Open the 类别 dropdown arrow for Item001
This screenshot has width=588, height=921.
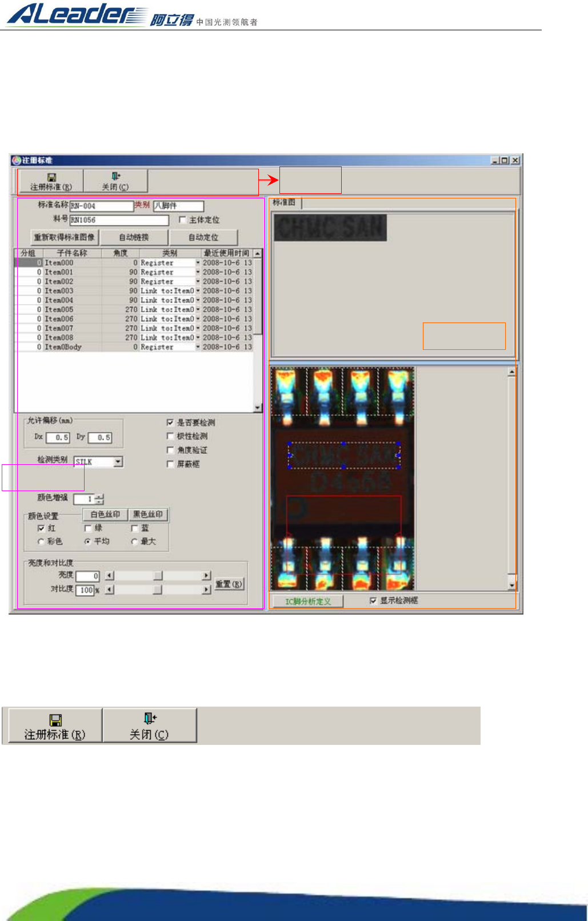(x=198, y=272)
